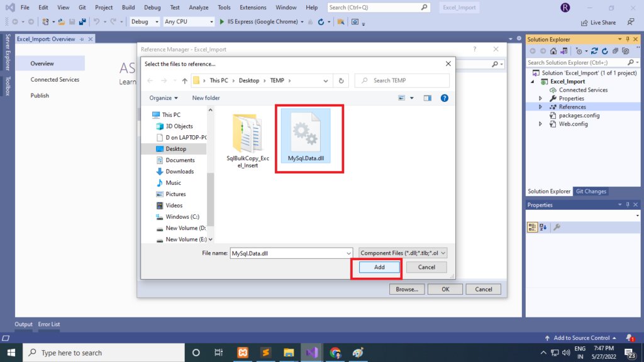The image size is (644, 362).
Task: Click the preview pane icon in file dialog
Action: pos(428,98)
